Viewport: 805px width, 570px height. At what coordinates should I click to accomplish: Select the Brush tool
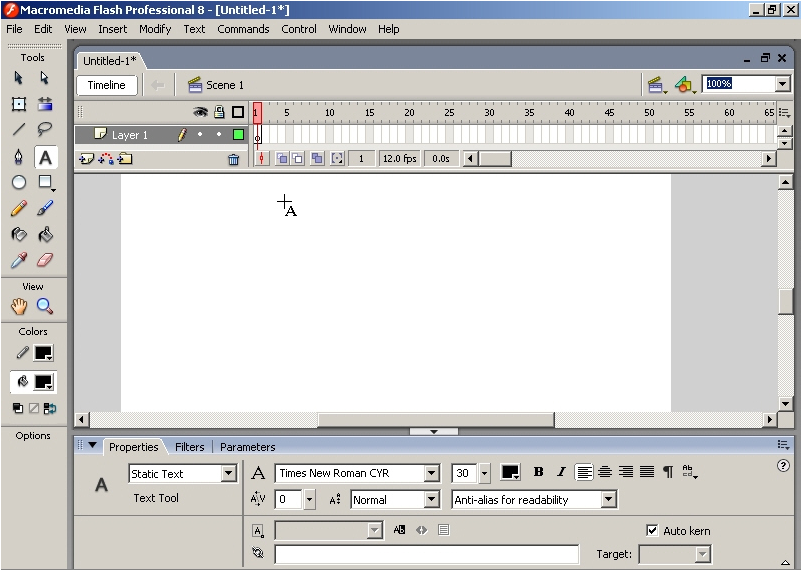click(x=45, y=208)
